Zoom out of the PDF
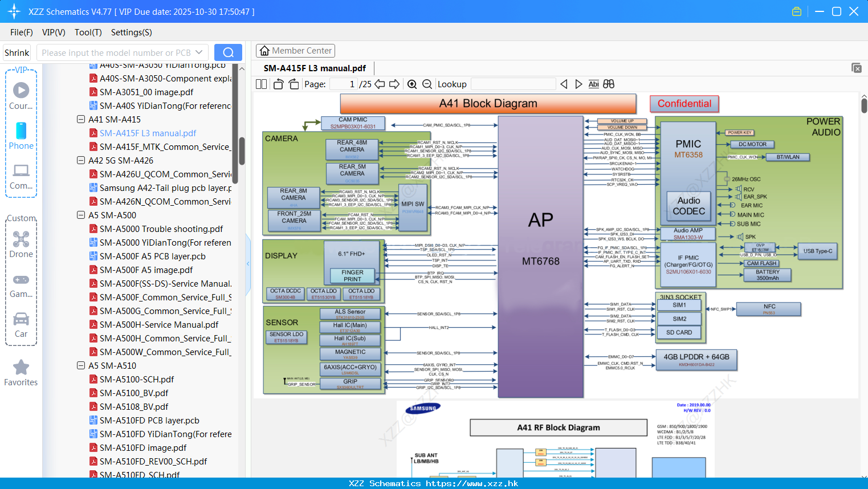The height and width of the screenshot is (489, 868). pyautogui.click(x=427, y=84)
